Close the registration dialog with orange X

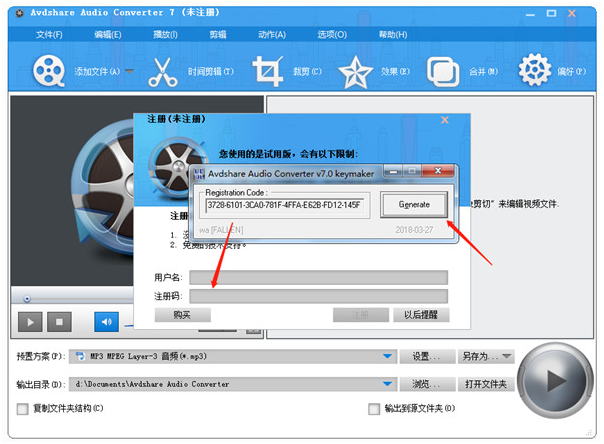[445, 120]
